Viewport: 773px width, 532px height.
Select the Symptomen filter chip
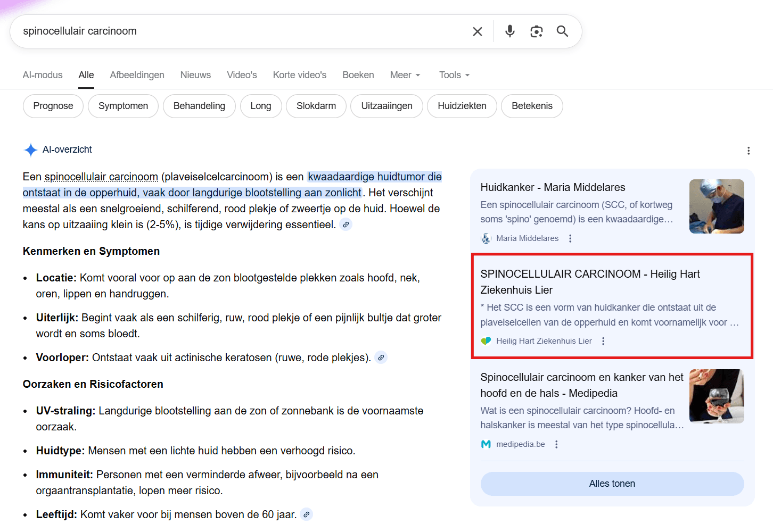click(123, 106)
